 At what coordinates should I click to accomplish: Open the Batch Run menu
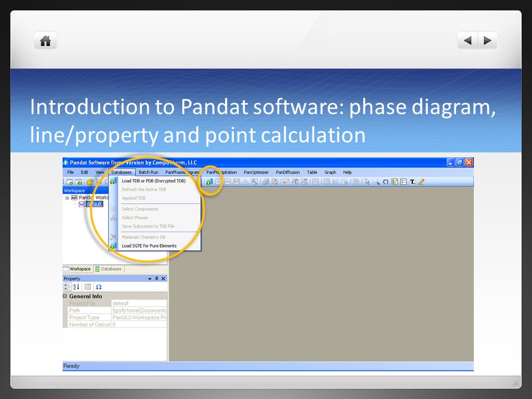[x=149, y=172]
